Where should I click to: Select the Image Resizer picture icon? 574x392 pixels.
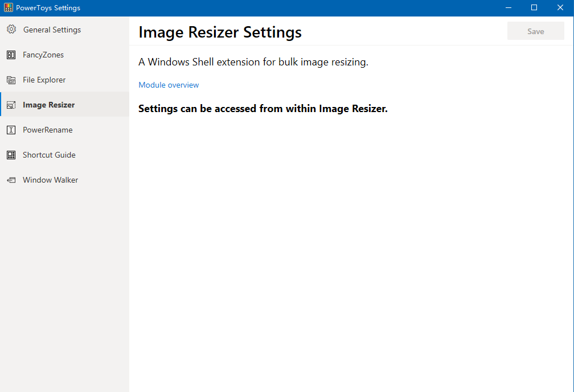click(11, 105)
